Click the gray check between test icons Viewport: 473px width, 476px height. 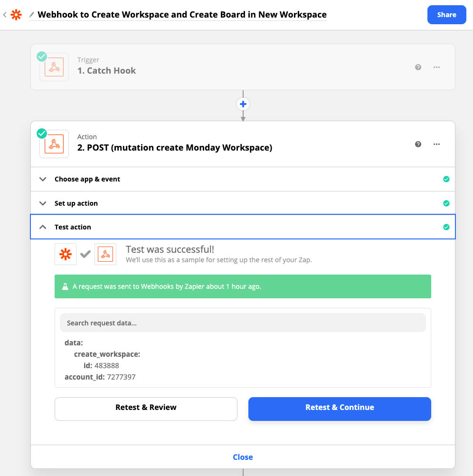(x=85, y=254)
